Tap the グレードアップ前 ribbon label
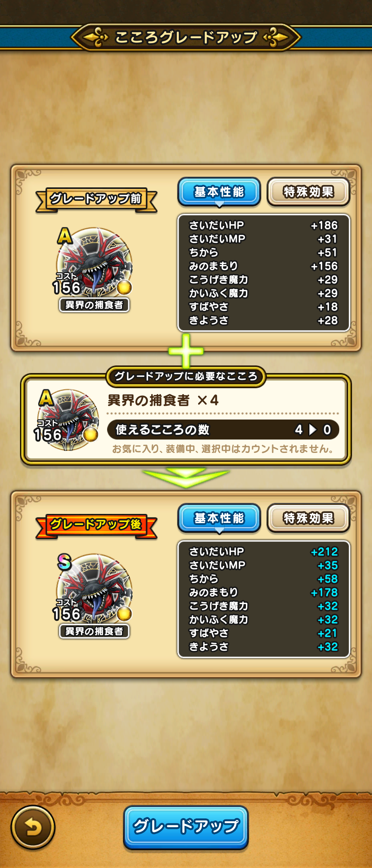This screenshot has height=868, width=372. click(x=96, y=199)
